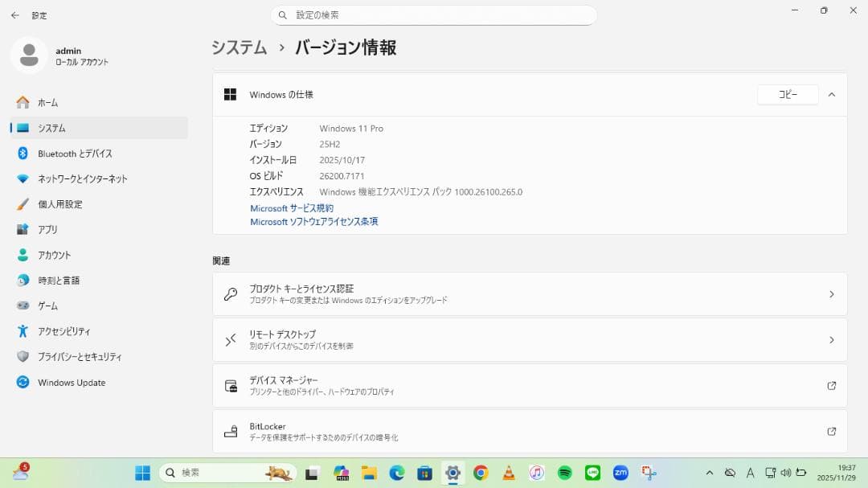Click the ゲーム controller icon

[x=23, y=306]
